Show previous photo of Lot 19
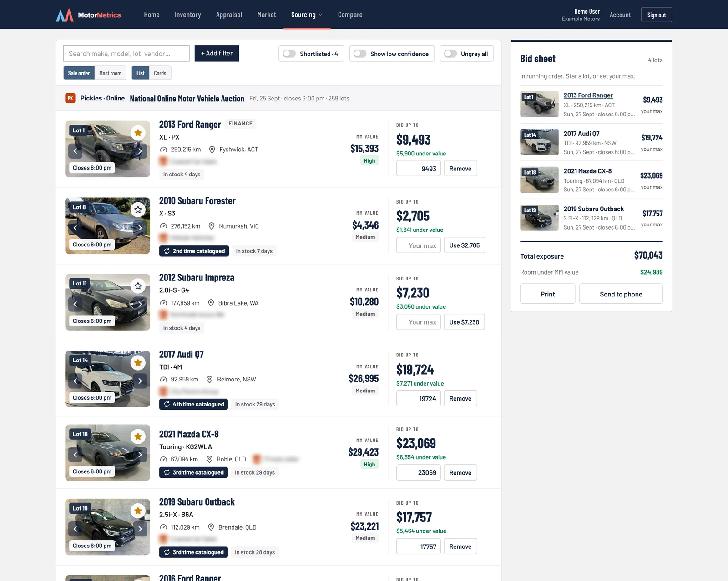 click(76, 529)
